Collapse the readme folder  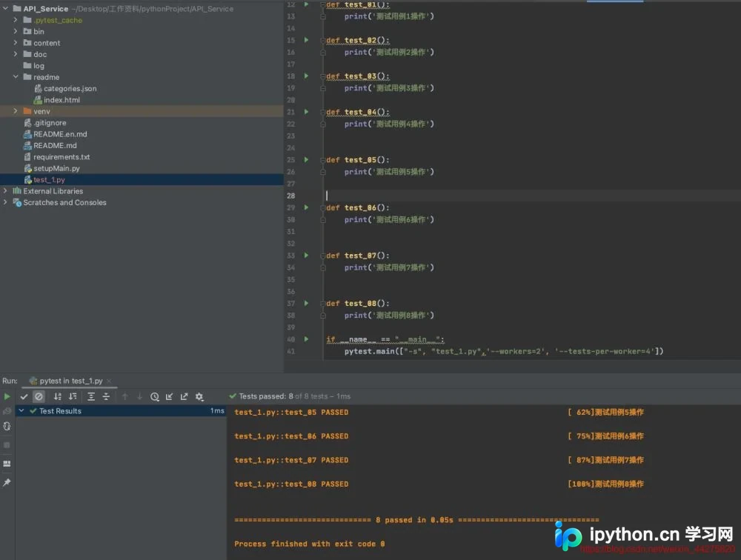[x=16, y=76]
